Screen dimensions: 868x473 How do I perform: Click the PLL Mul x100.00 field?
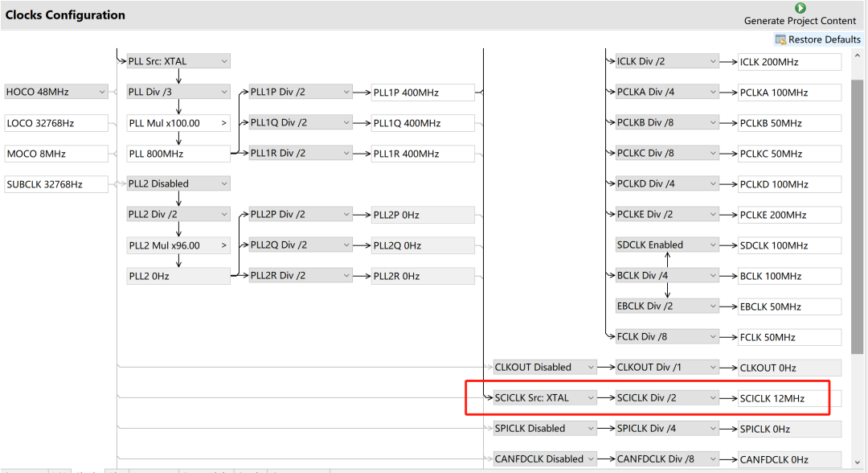click(x=178, y=123)
